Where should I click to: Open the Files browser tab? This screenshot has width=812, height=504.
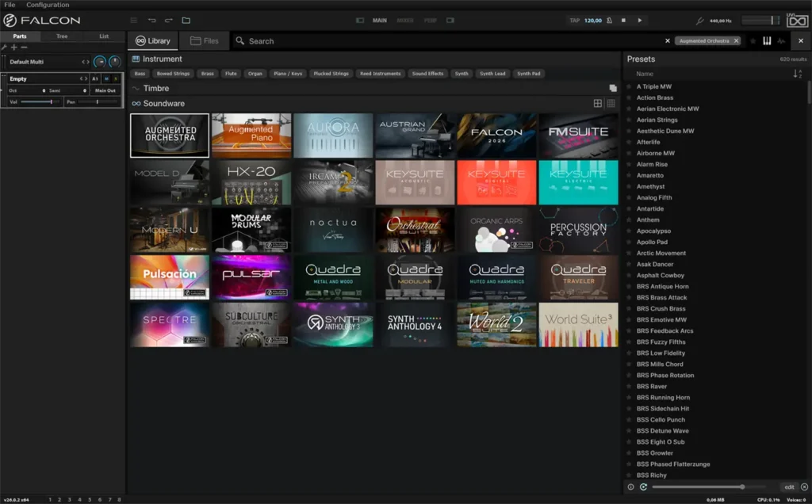[204, 41]
